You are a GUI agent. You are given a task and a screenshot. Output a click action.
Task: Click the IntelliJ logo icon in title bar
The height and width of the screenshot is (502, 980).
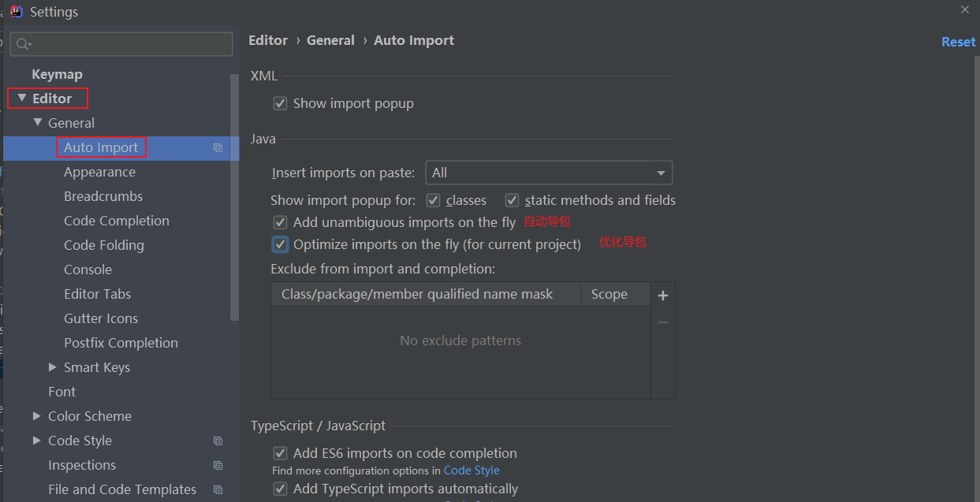click(16, 11)
